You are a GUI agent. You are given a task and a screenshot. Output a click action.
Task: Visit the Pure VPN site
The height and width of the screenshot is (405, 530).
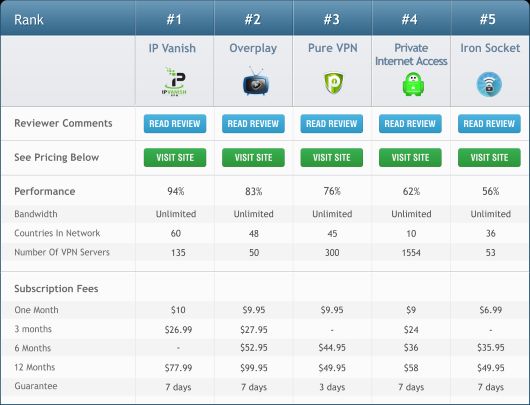[332, 158]
